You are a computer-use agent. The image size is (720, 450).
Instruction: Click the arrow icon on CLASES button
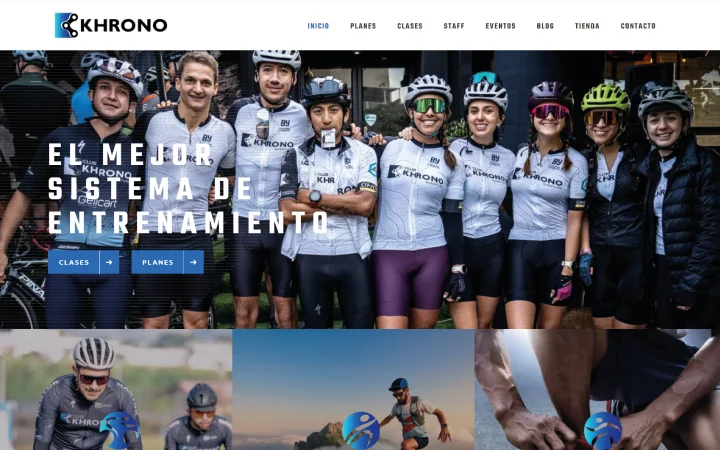pos(109,262)
